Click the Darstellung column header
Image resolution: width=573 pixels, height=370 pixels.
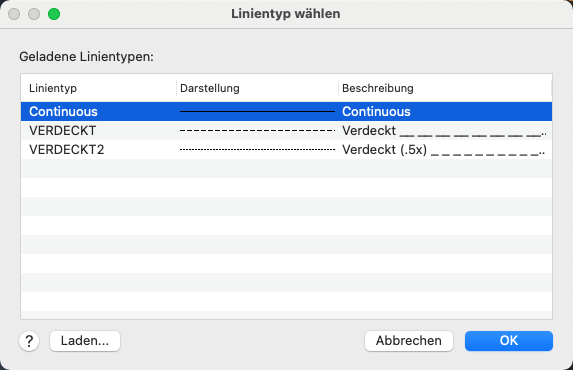[x=210, y=88]
